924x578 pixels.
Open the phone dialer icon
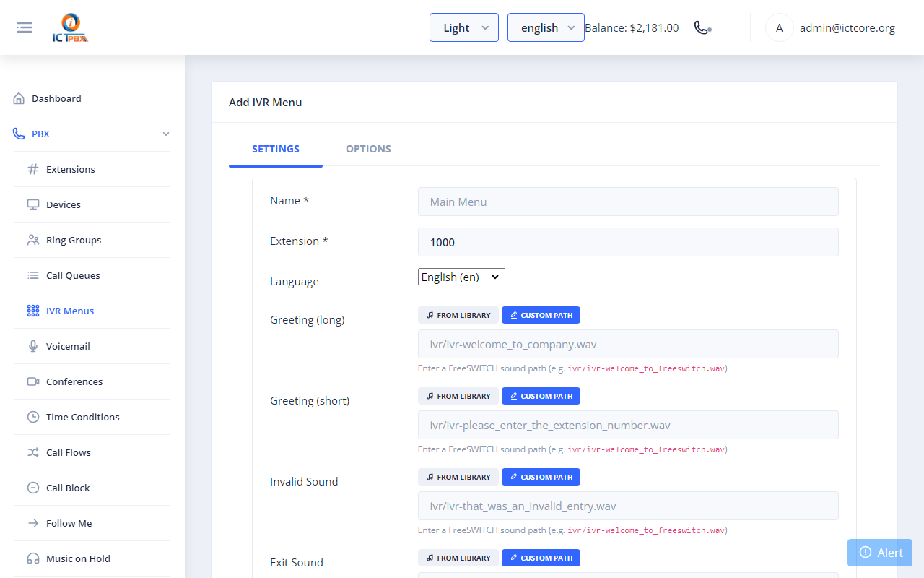tap(702, 27)
